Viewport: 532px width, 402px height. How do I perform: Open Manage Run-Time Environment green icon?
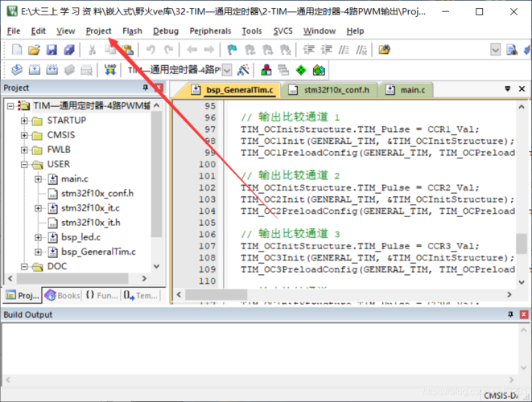[301, 70]
